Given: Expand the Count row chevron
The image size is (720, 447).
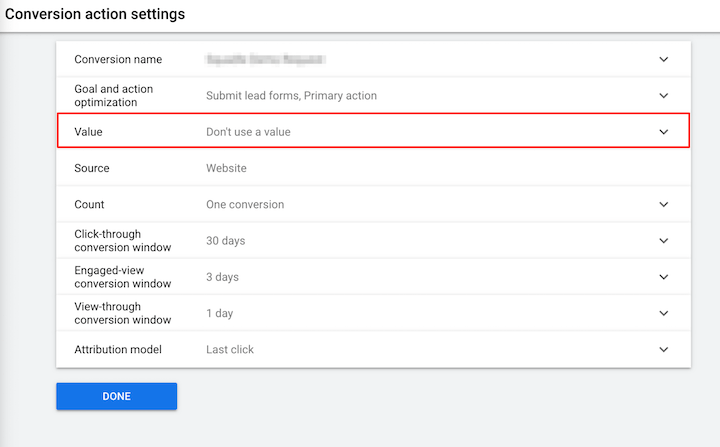Looking at the screenshot, I should (x=664, y=205).
